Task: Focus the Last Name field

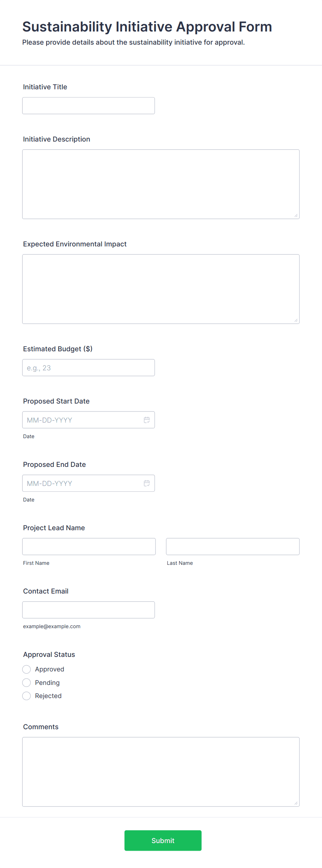Action: click(233, 546)
